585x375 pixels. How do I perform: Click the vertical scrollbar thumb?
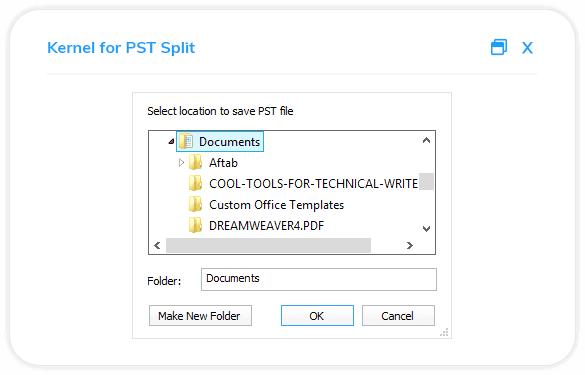pyautogui.click(x=426, y=181)
